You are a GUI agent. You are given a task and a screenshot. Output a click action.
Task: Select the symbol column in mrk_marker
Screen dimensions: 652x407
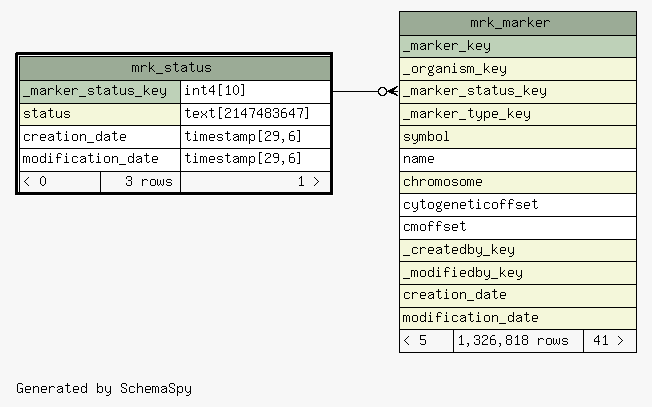tap(518, 137)
